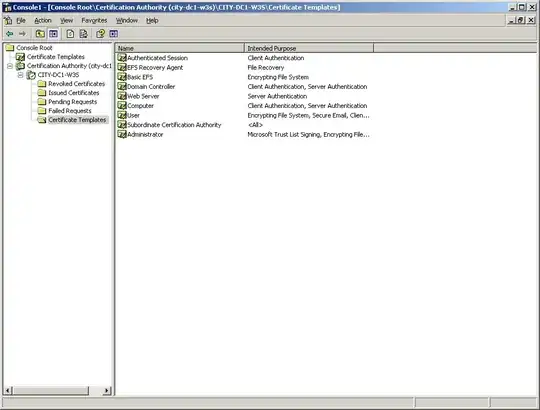Click the Issued Certificates folder icon
This screenshot has width=540, height=410.
(42, 93)
